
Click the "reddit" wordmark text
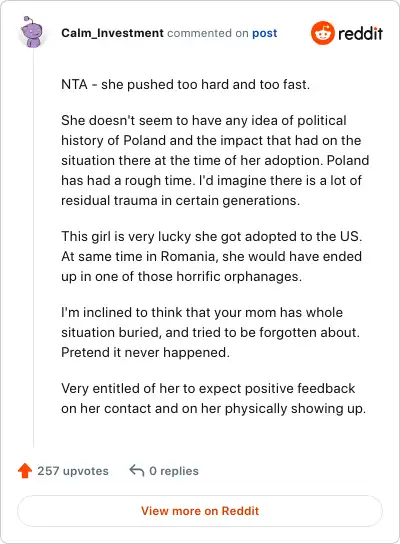[x=360, y=33]
